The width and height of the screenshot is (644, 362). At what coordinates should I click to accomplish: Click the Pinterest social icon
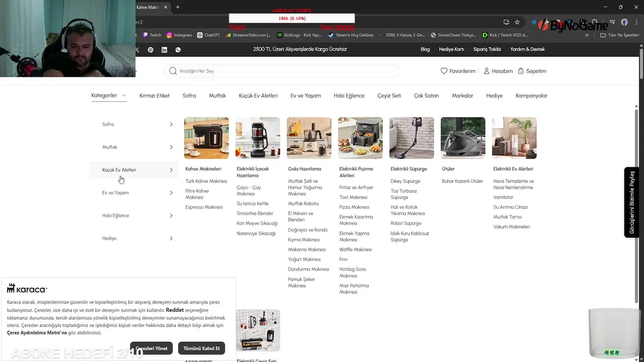click(150, 50)
